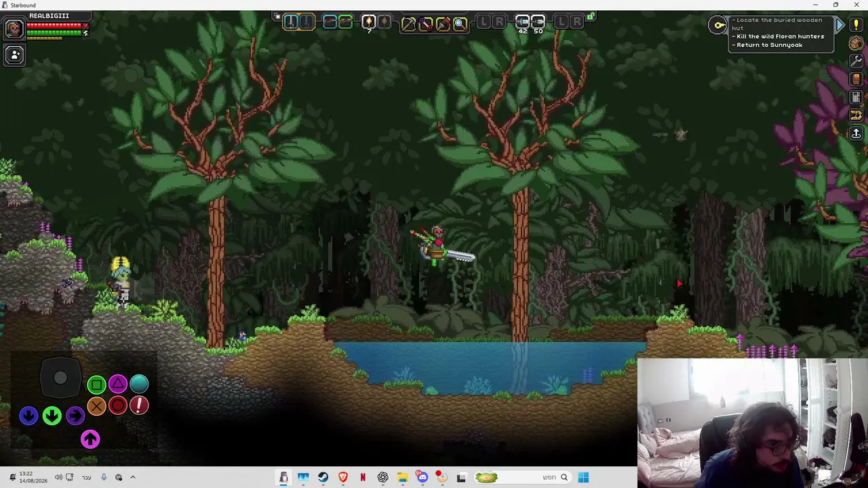Click the beam up to ship icon

(856, 134)
